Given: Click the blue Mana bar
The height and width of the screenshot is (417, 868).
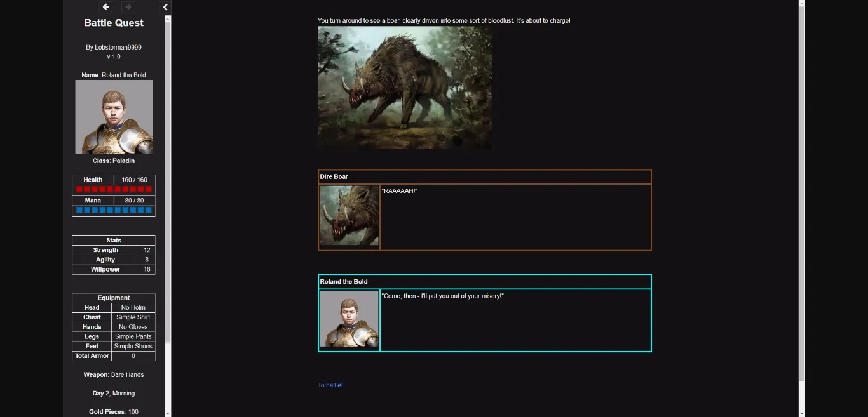Looking at the screenshot, I should (x=114, y=210).
